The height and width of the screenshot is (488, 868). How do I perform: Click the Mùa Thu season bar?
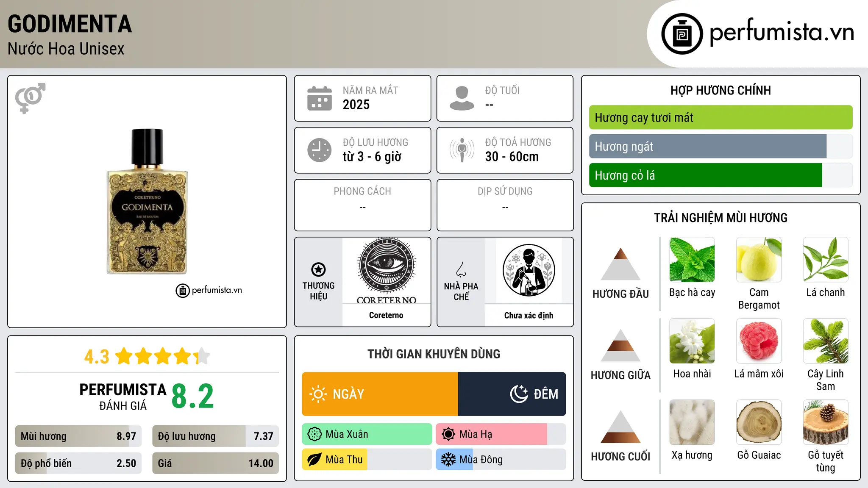tap(367, 460)
